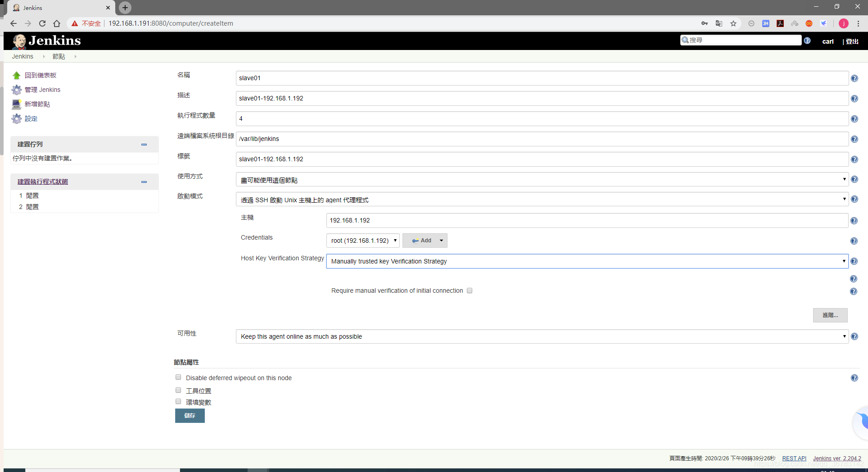
Task: Open Chrome three-dot menu
Action: click(x=859, y=23)
